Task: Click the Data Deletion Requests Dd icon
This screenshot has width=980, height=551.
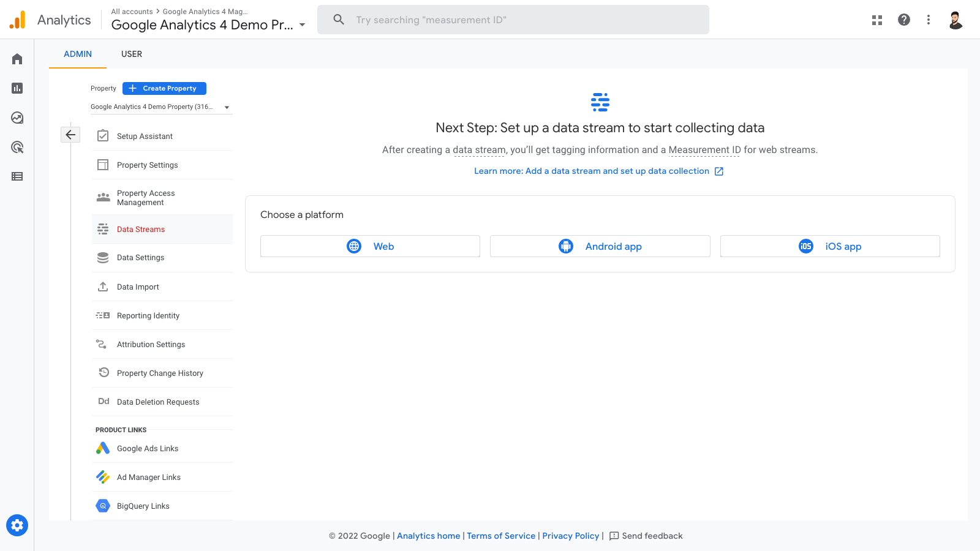Action: pos(104,401)
